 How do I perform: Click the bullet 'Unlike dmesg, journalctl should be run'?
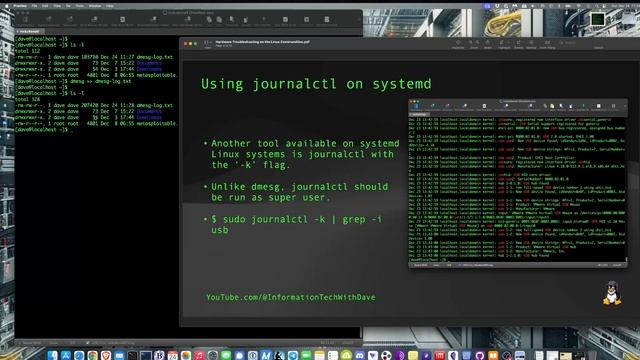pyautogui.click(x=300, y=192)
